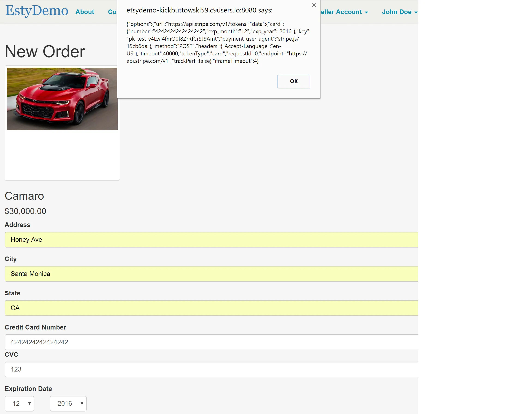532x414 pixels.
Task: Click the EstyDemo logo
Action: pyautogui.click(x=37, y=11)
